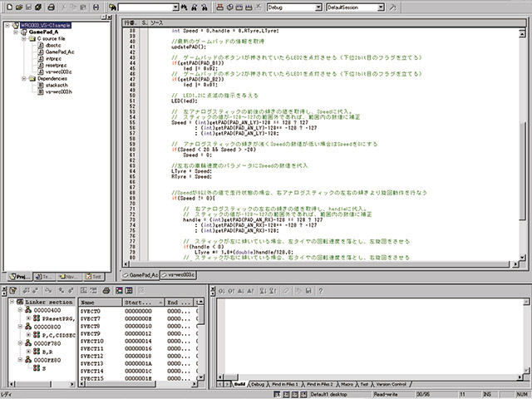Open the Find in Files 1 tab
The width and height of the screenshot is (532, 399).
[x=284, y=384]
